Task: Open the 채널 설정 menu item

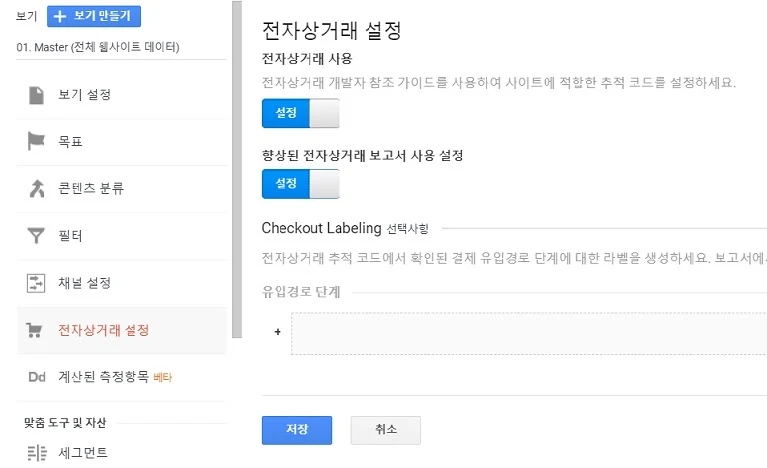Action: [x=84, y=283]
